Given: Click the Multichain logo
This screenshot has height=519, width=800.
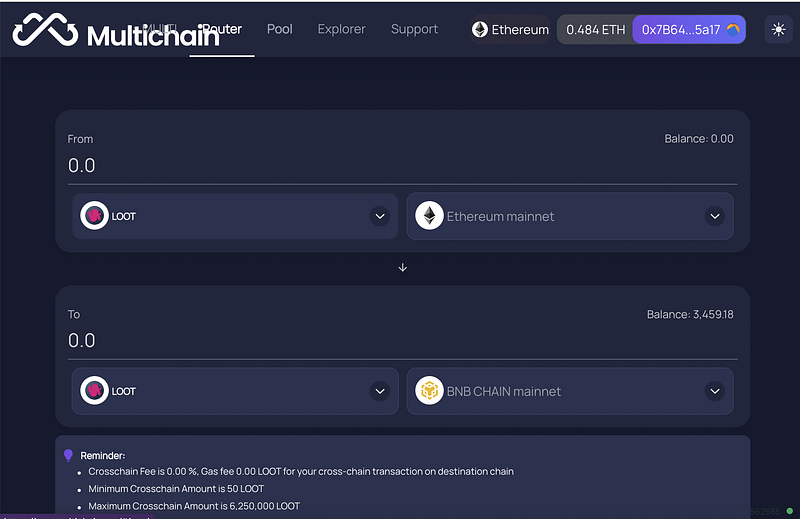Looking at the screenshot, I should tap(116, 30).
